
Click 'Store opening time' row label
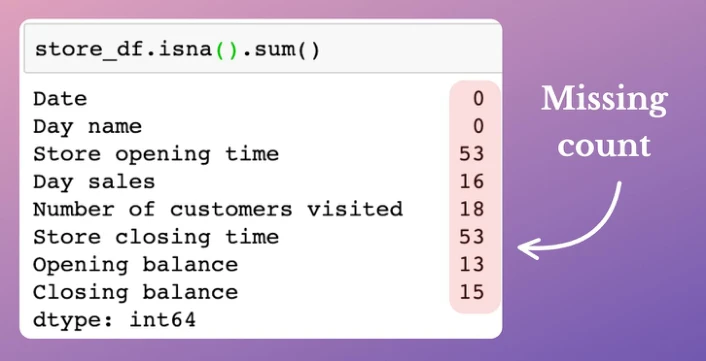coord(156,154)
